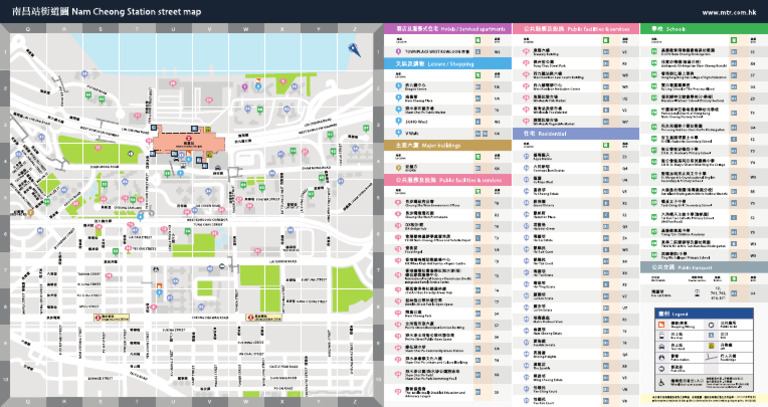768x407 pixels.
Task: Click the Public toilet icon in the Legend
Action: (711, 325)
